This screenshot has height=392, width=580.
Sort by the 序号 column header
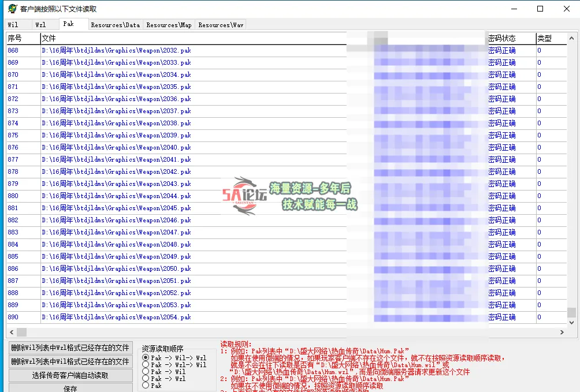pyautogui.click(x=23, y=38)
